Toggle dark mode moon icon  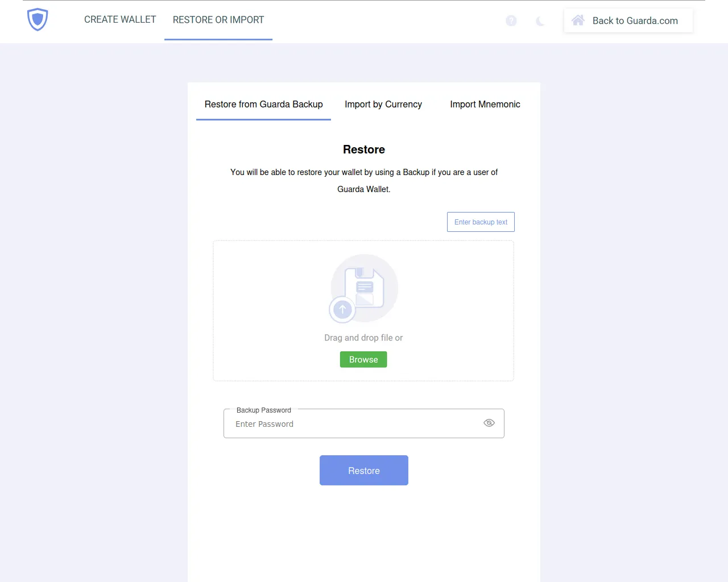point(540,21)
